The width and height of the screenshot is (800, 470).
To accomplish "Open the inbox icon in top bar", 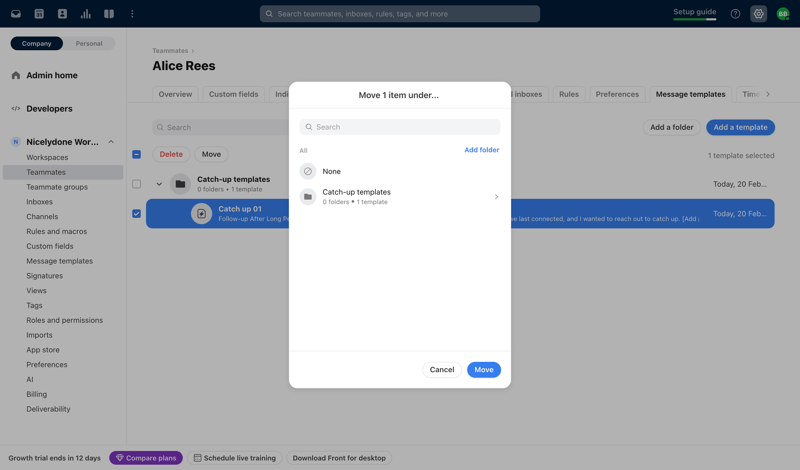I will 16,14.
